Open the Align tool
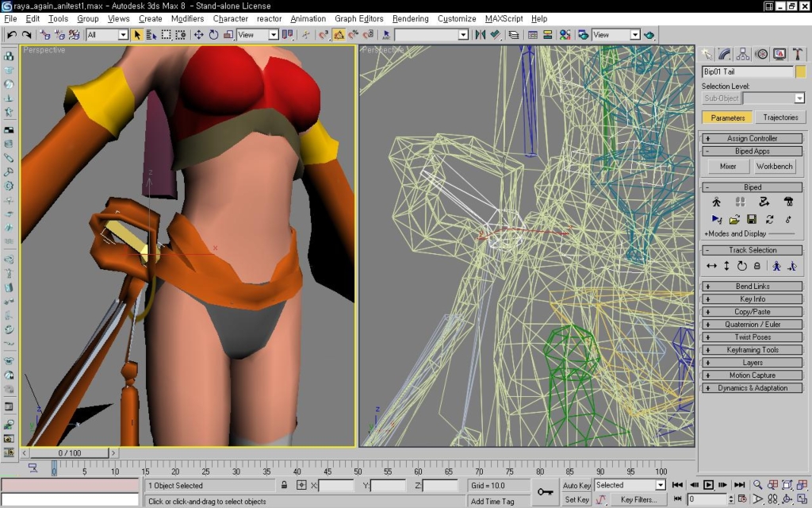The width and height of the screenshot is (812, 508). tap(496, 35)
